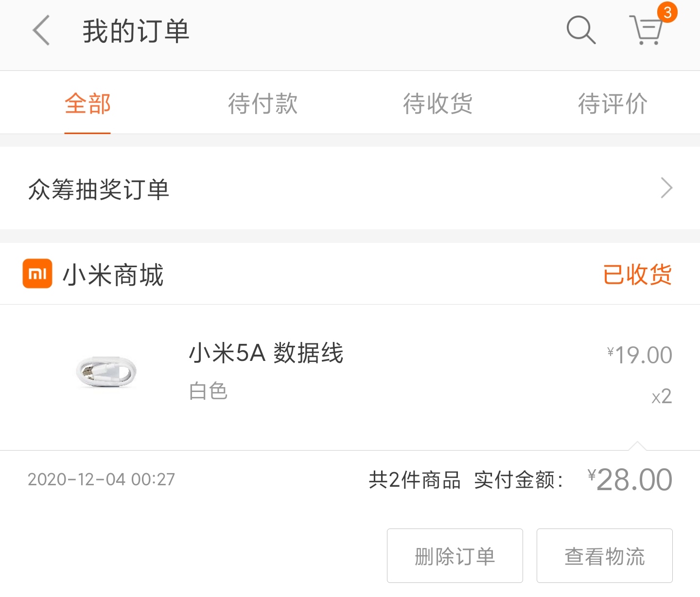
Task: Expand 众筹抽奖订单 chevron arrow
Action: coord(666,188)
